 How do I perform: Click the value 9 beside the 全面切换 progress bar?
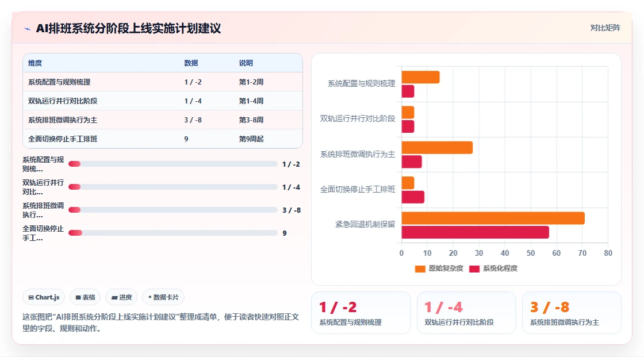[x=284, y=233]
